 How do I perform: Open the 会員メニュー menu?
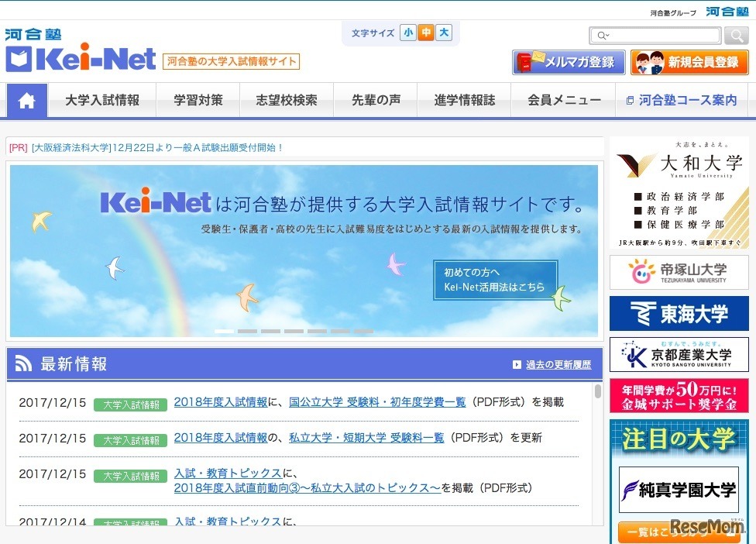[x=564, y=100]
